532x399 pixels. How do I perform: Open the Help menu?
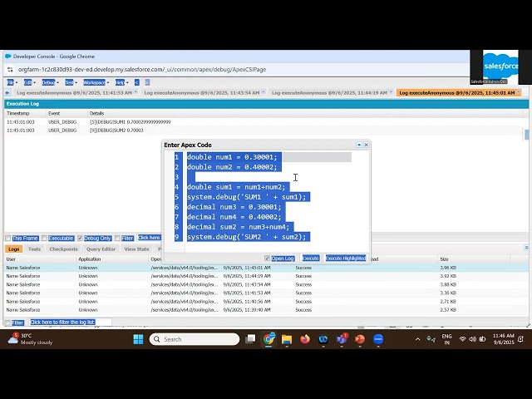click(121, 82)
